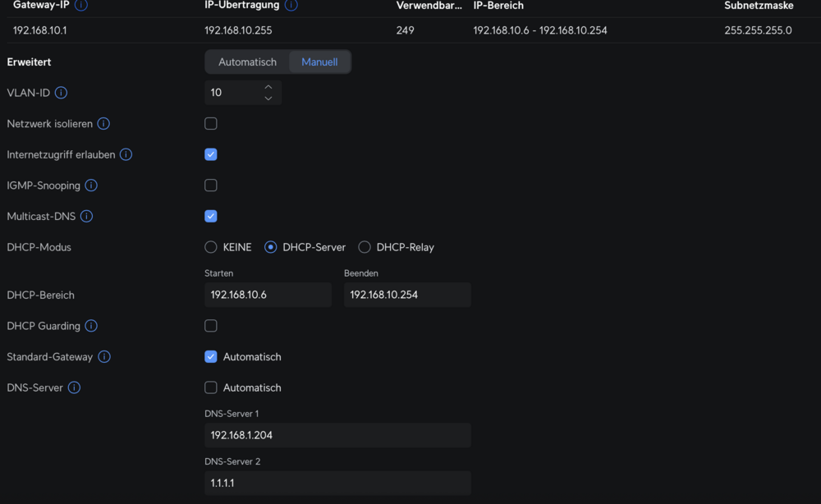Click the info icon beside VLAN-ID
This screenshot has height=504, width=821.
tap(62, 93)
